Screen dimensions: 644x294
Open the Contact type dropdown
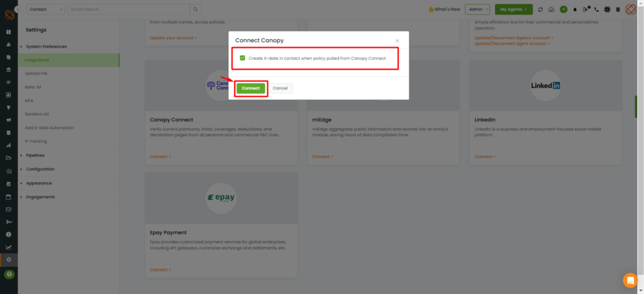[x=45, y=9]
